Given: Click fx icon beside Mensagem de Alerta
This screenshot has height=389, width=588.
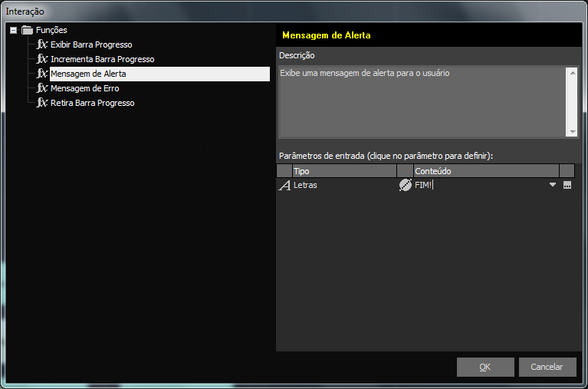Looking at the screenshot, I should point(42,74).
